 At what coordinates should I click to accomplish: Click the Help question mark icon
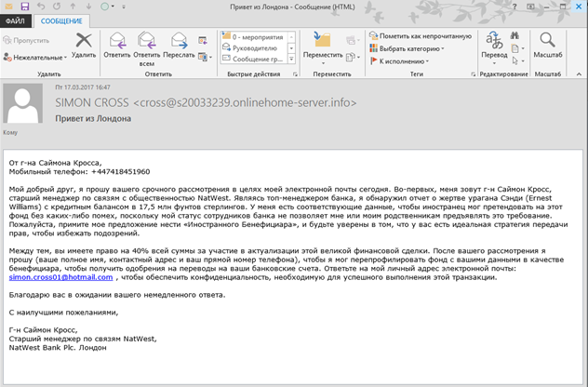click(514, 7)
